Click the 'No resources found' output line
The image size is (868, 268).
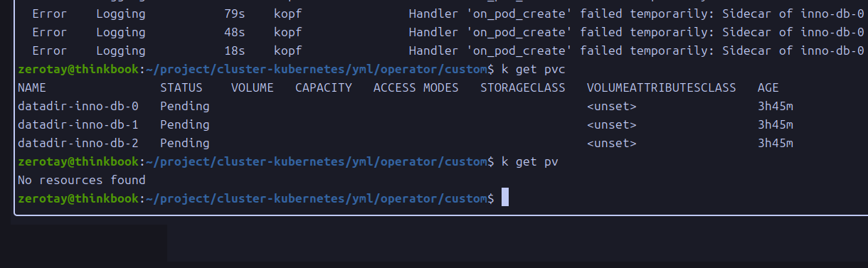pos(82,180)
